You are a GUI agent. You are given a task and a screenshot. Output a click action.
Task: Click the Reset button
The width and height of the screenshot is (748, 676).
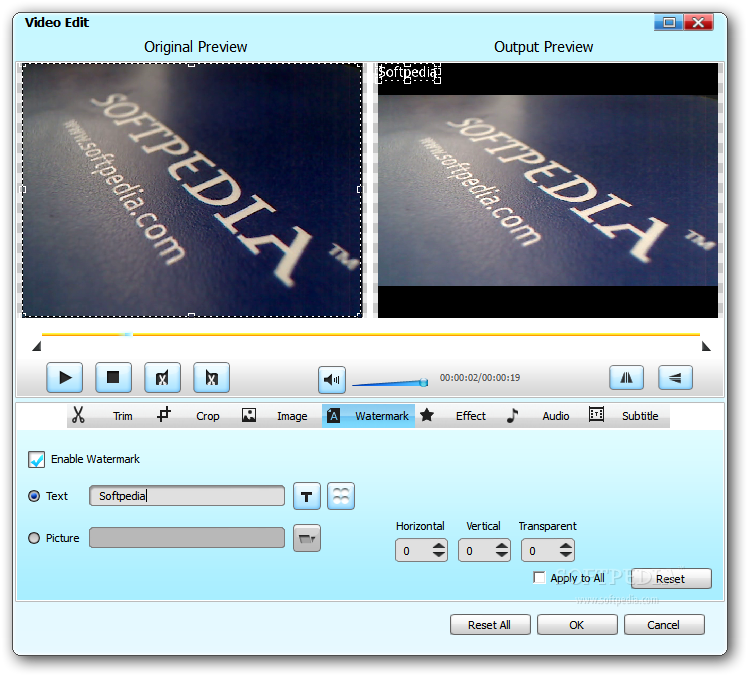click(x=671, y=579)
